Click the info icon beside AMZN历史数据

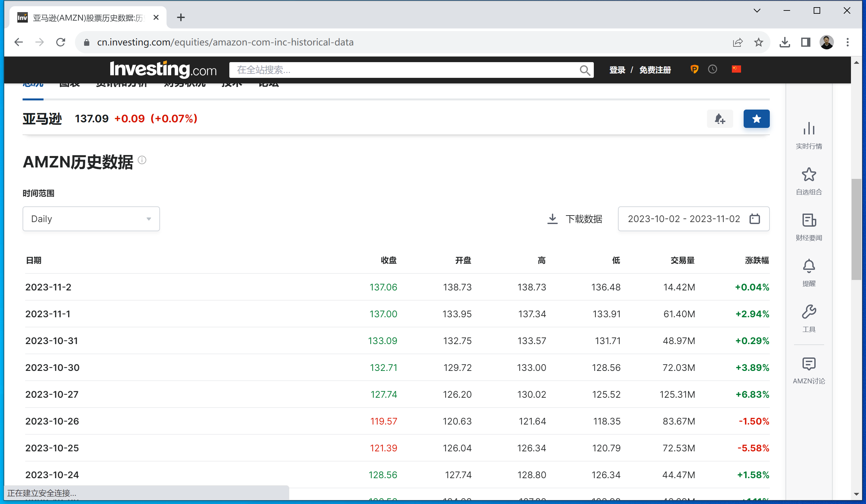click(x=142, y=160)
